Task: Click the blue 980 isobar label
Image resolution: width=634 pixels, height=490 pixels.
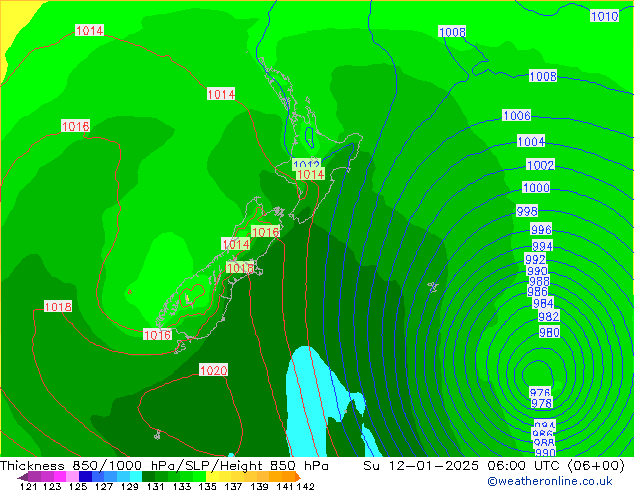Action: (549, 332)
